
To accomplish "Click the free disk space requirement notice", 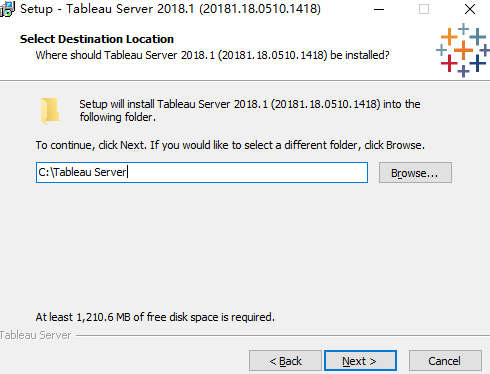I will pos(155,317).
